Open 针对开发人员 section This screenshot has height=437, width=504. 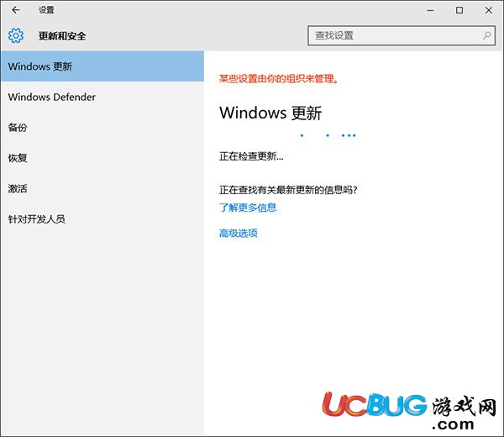coord(102,219)
